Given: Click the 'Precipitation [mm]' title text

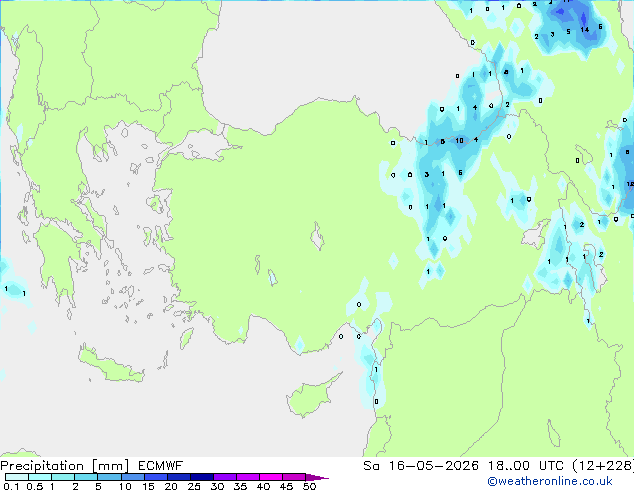Looking at the screenshot, I should tap(65, 466).
